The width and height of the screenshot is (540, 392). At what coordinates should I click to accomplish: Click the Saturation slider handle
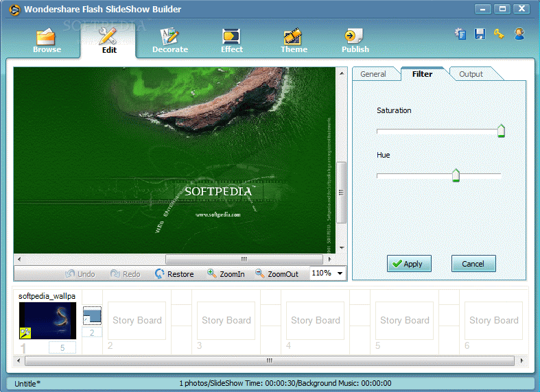point(501,131)
